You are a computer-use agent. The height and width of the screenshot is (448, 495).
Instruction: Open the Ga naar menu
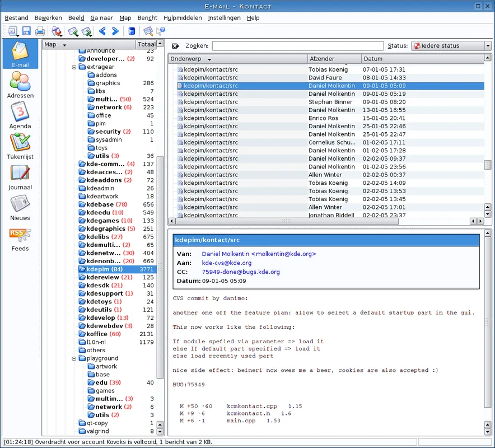coord(102,18)
